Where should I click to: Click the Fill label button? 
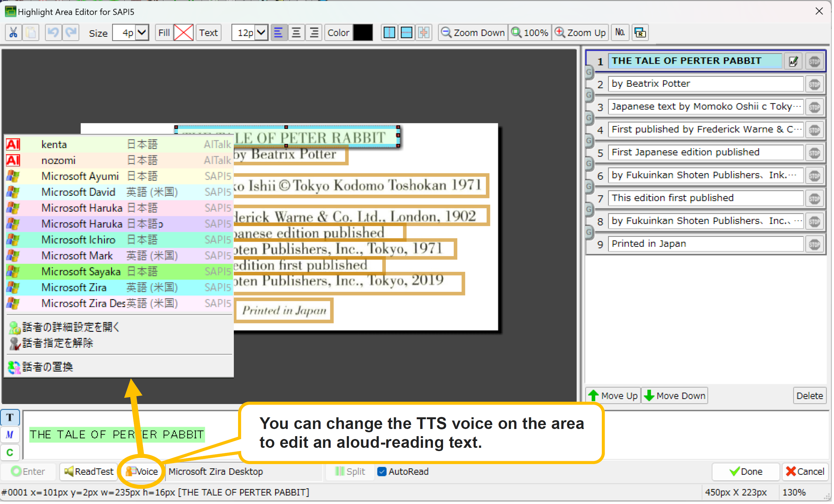click(164, 33)
